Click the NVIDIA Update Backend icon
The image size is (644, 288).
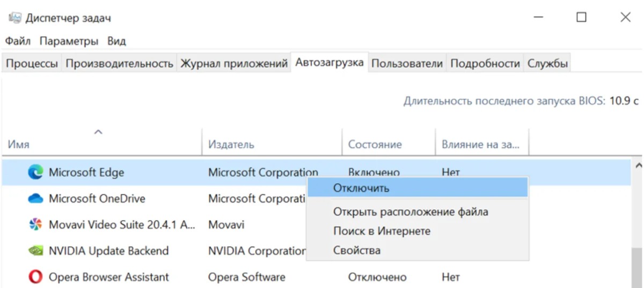pyautogui.click(x=35, y=250)
